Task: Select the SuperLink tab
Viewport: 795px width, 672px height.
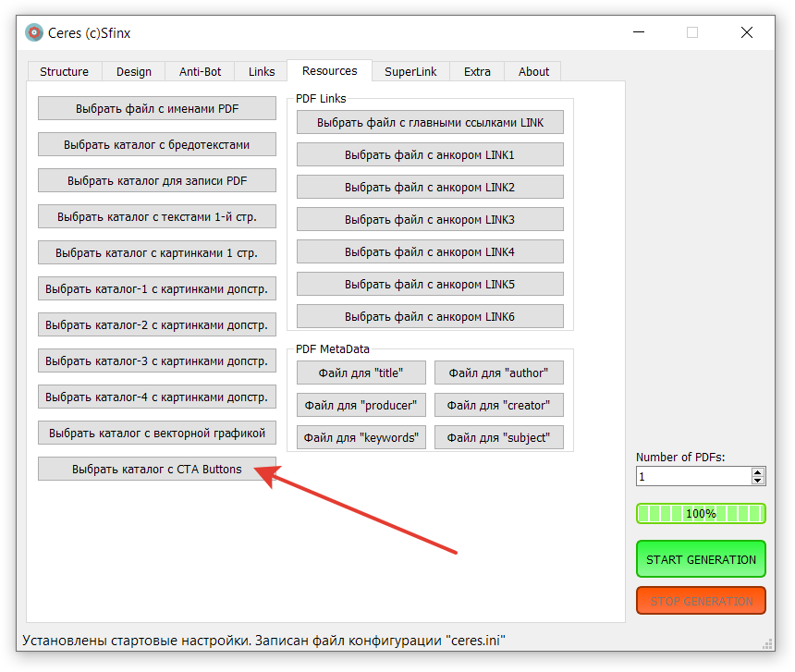Action: coord(410,71)
